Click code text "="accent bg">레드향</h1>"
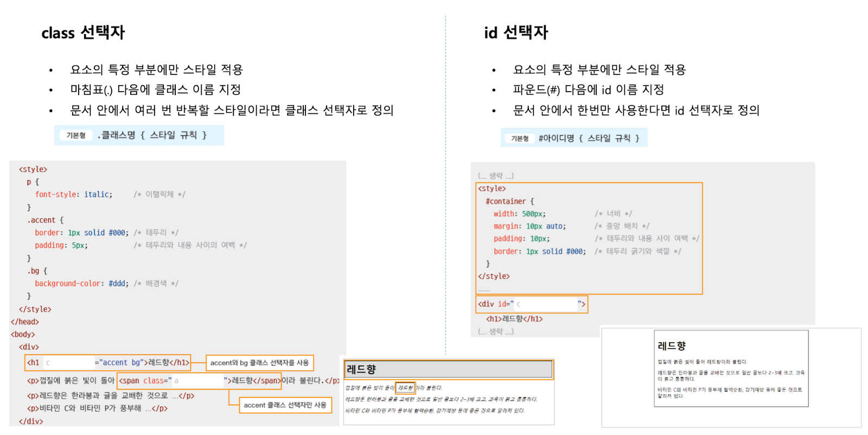868x435 pixels. point(142,362)
